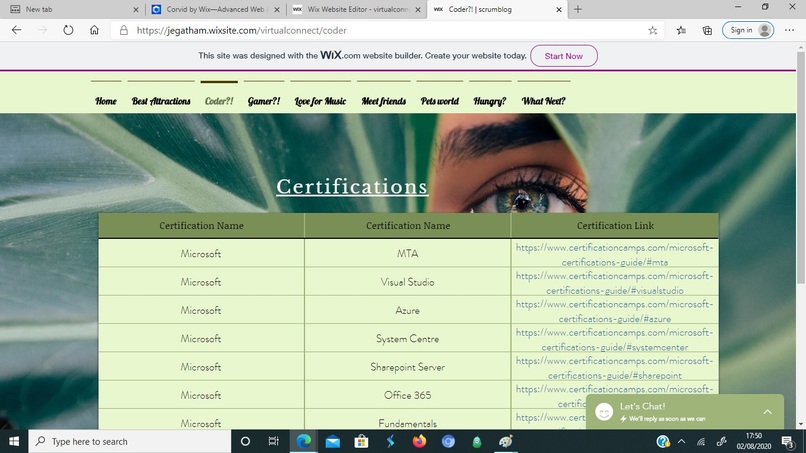Click the Start Now button
Screen dimensions: 806x453
(564, 56)
